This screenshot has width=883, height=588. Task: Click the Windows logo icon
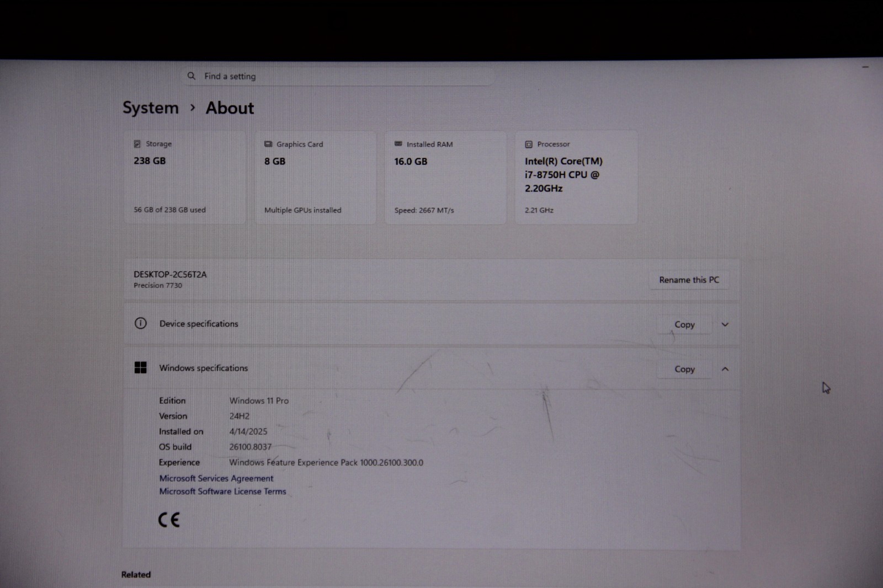[x=141, y=368]
